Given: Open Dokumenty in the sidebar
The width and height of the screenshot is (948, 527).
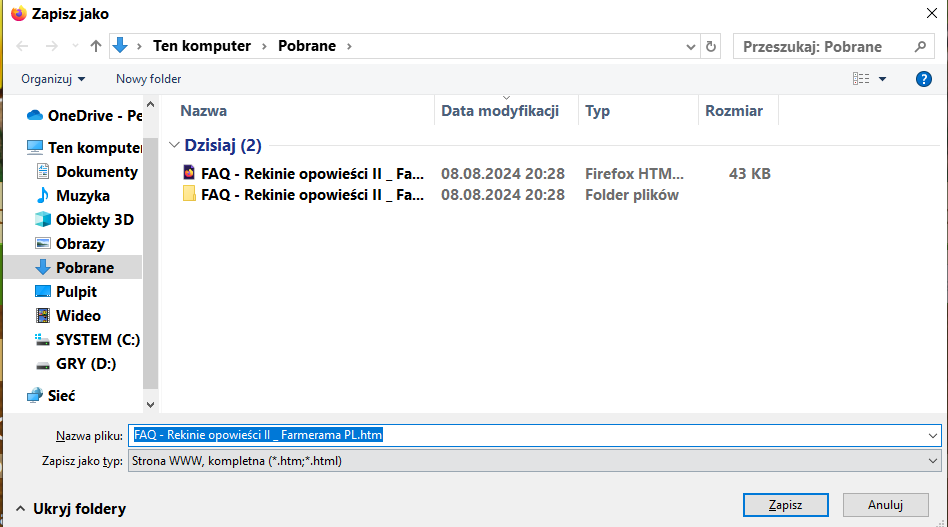Looking at the screenshot, I should coord(87,172).
